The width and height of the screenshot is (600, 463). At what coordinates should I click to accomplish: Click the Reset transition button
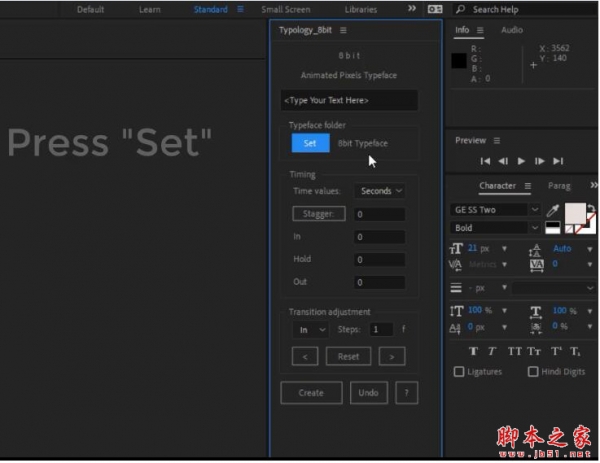click(x=348, y=357)
